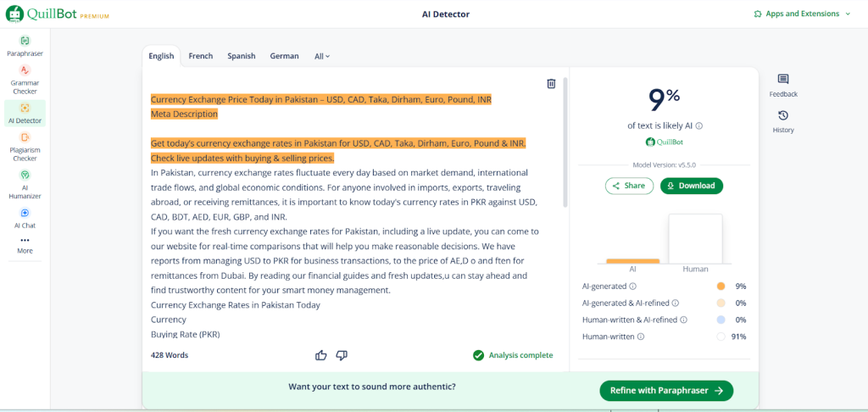Click the Share button
The width and height of the screenshot is (868, 412).
pos(629,186)
